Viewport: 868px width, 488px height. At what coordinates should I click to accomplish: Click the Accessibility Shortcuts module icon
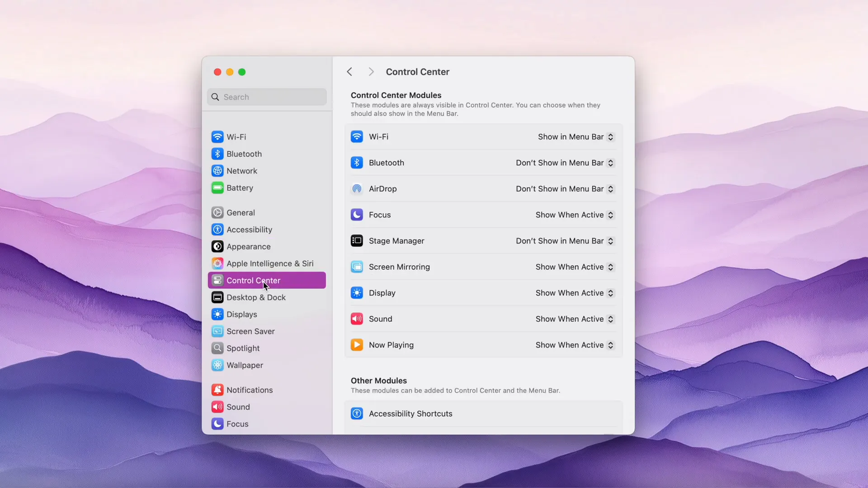[357, 414]
